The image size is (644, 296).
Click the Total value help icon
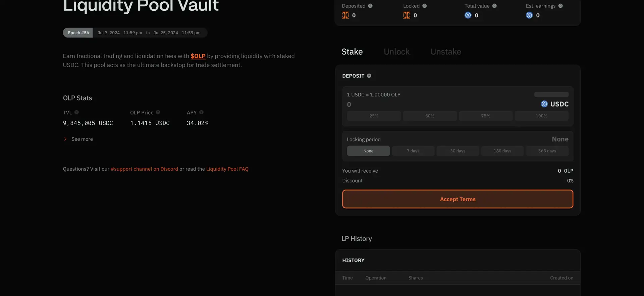494,6
